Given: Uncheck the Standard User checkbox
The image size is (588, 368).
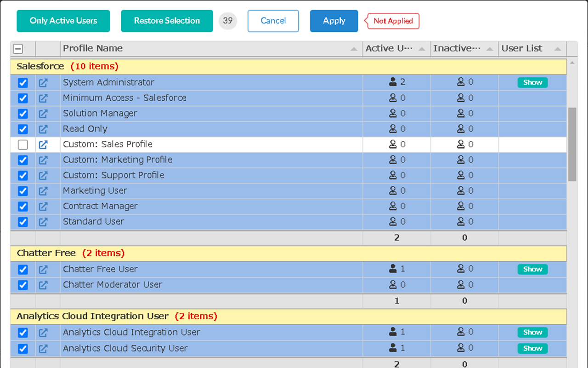Looking at the screenshot, I should [x=23, y=222].
